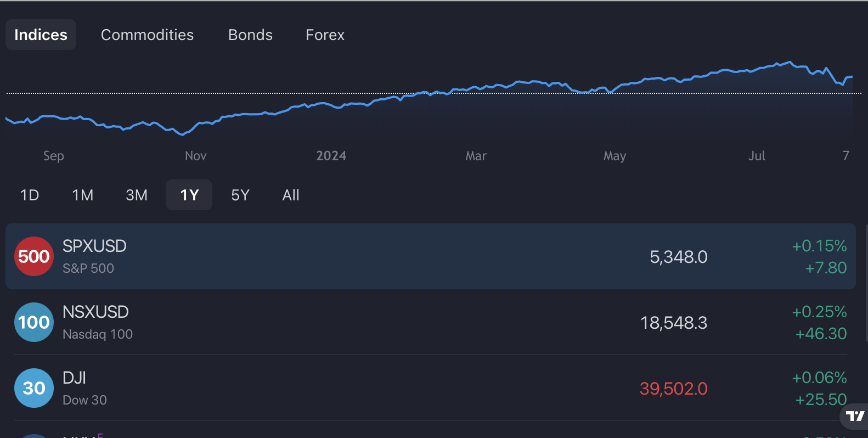
Task: Set chart range to 1D
Action: pos(30,195)
